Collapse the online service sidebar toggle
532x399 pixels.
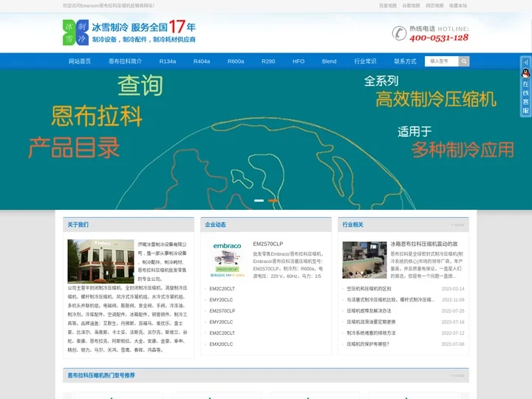[525, 62]
